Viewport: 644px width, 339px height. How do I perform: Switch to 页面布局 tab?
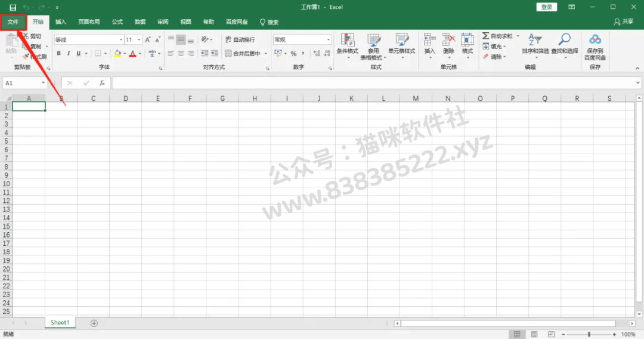point(89,22)
